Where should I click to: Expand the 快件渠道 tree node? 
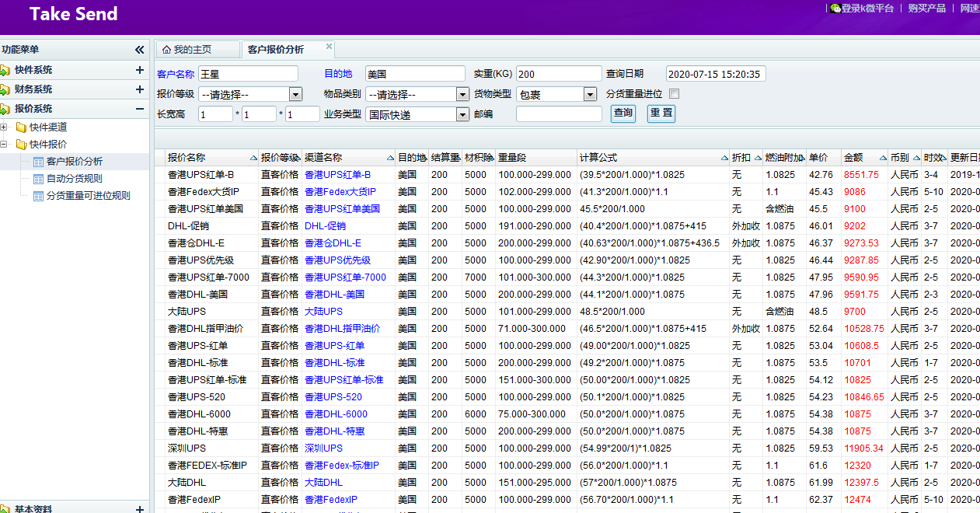click(5, 127)
